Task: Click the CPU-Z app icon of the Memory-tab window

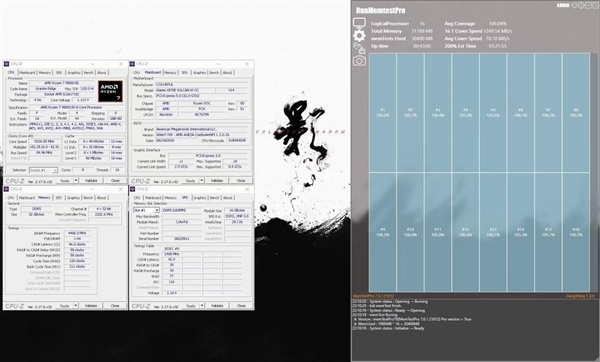Action: click(x=7, y=189)
